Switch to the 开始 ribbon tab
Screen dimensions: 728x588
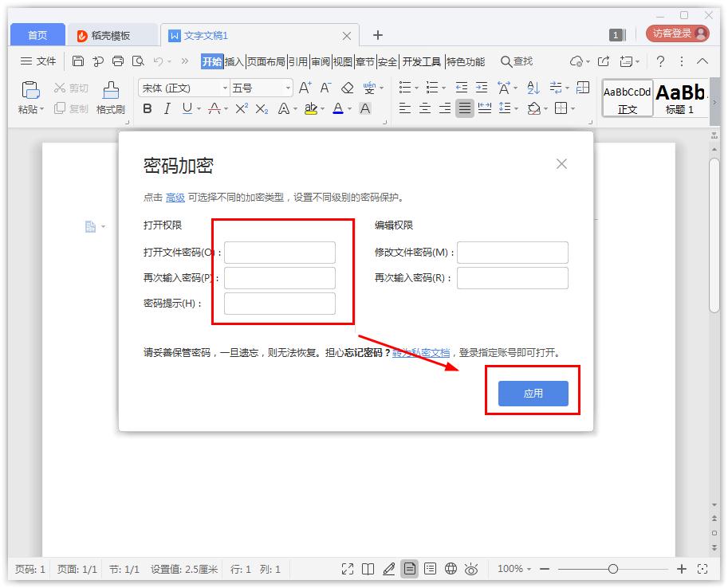click(212, 61)
